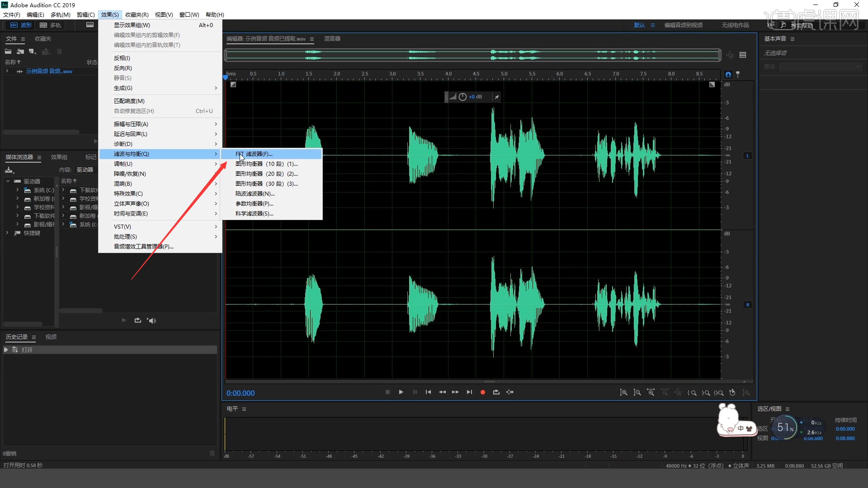
Task: Choose 参数均衡器 menu item
Action: click(x=272, y=204)
